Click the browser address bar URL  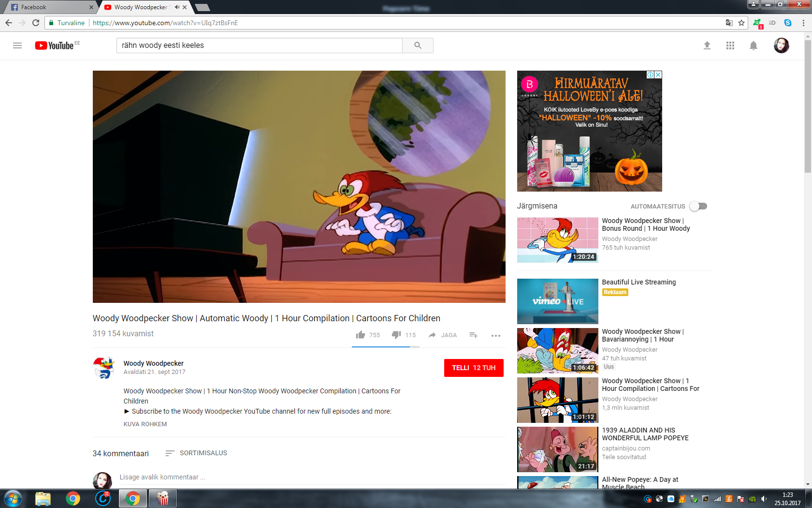point(165,23)
